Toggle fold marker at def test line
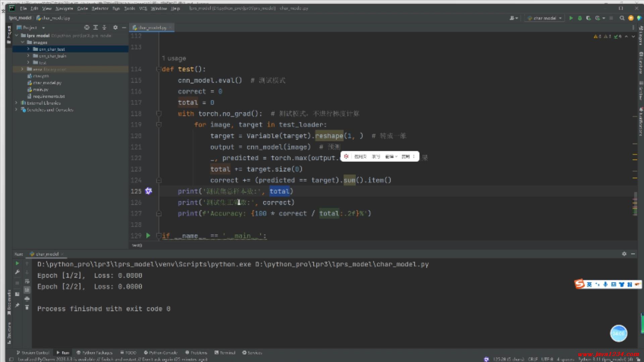This screenshot has height=362, width=644. point(159,69)
